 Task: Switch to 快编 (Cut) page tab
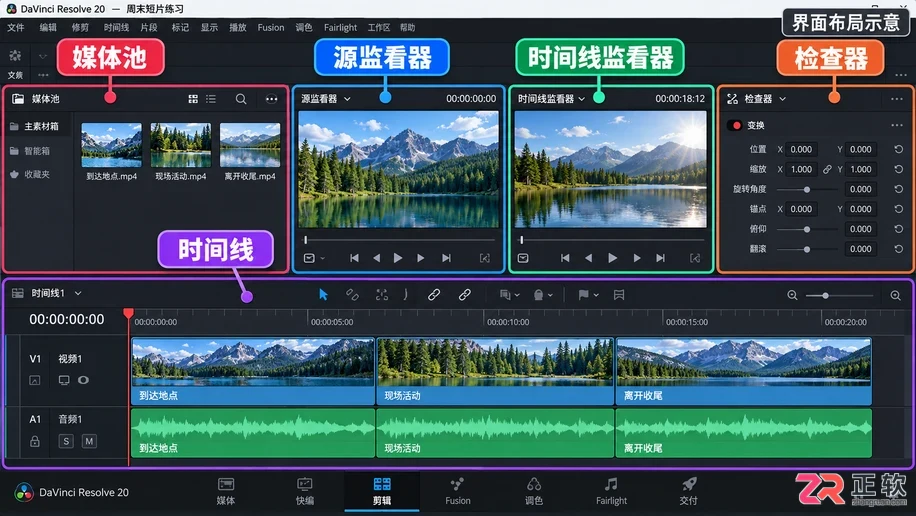pos(305,491)
